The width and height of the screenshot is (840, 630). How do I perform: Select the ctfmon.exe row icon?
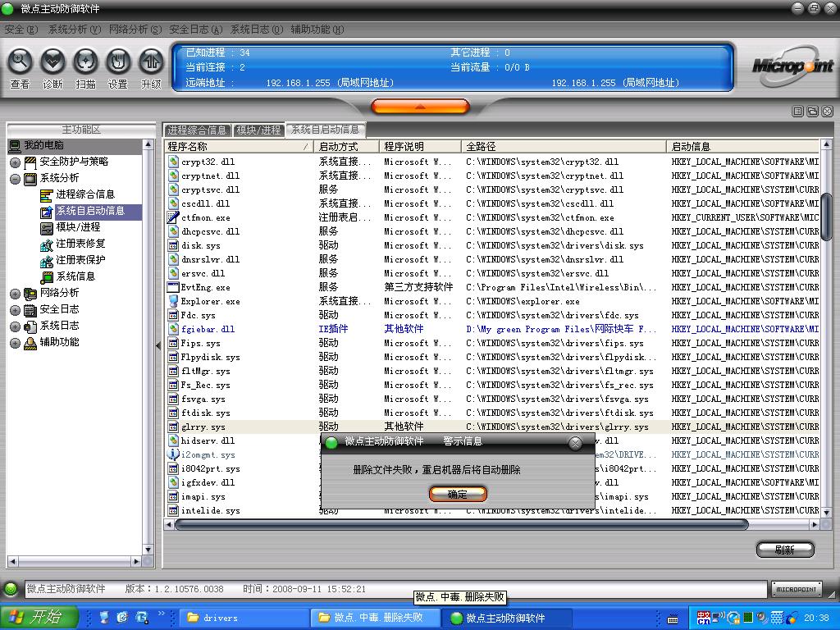click(x=172, y=217)
